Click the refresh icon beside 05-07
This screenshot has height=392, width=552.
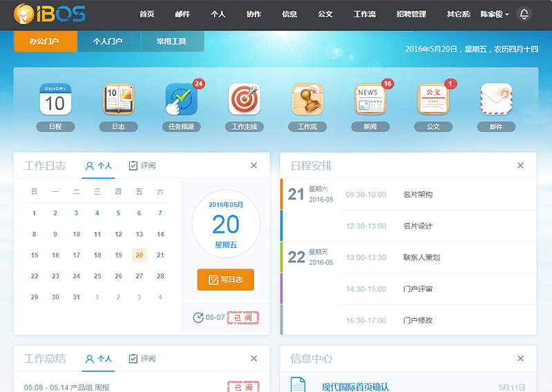pyautogui.click(x=198, y=317)
